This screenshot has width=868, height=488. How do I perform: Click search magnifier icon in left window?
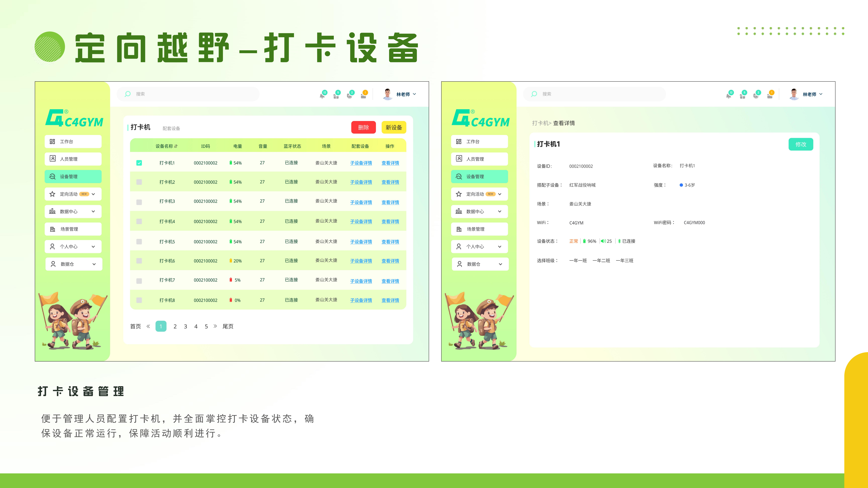(128, 94)
